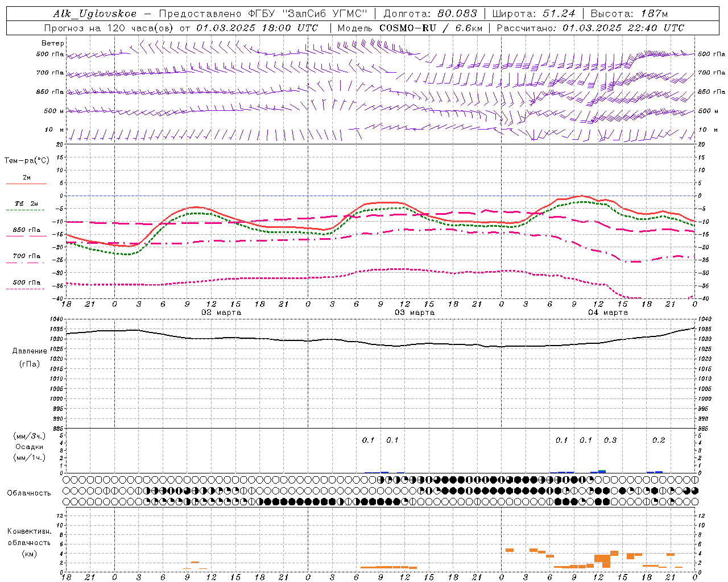
Task: Click the Долгота: 80.083 value
Action: click(x=431, y=14)
